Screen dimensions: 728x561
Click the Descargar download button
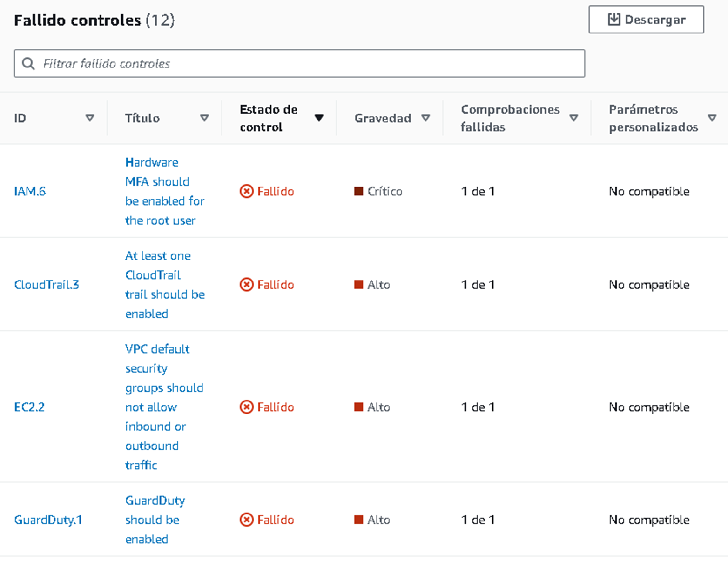tap(646, 20)
